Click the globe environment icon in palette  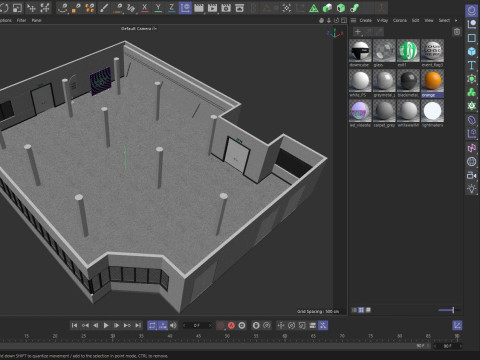point(471,162)
